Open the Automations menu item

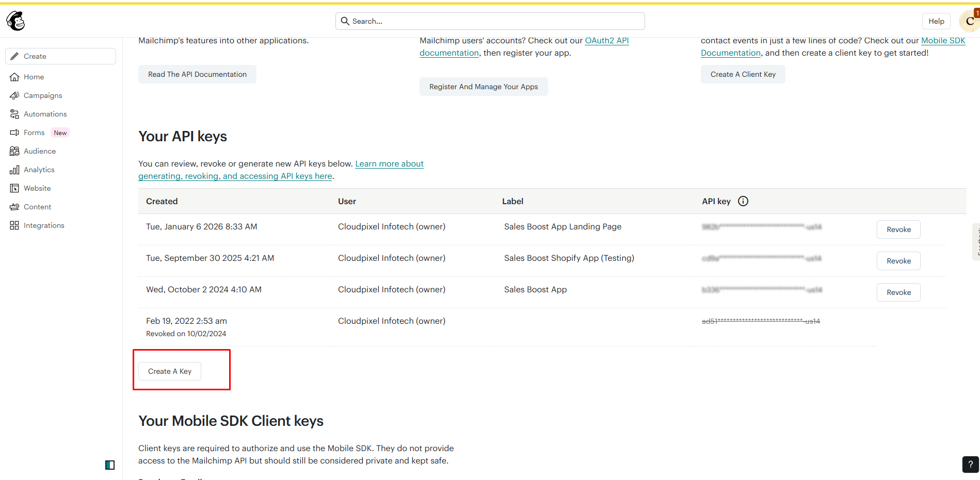(x=45, y=114)
